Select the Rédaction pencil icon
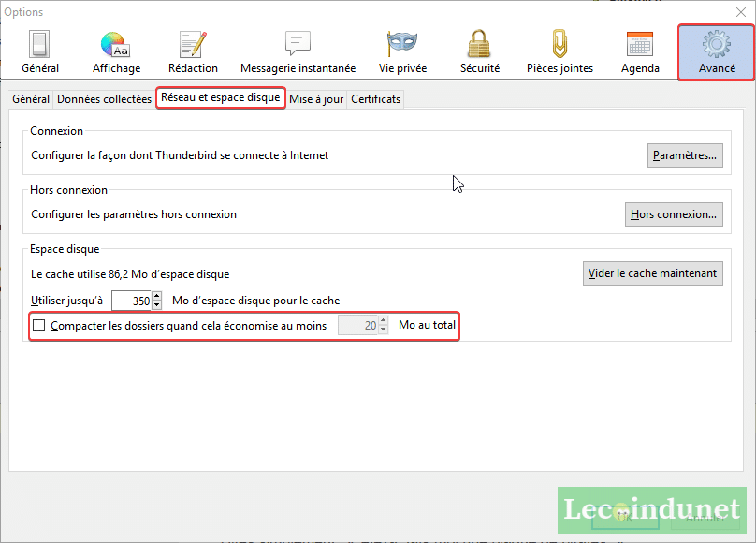 coord(193,52)
